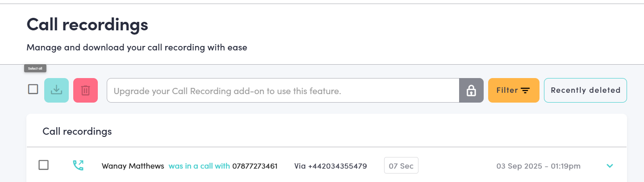The height and width of the screenshot is (182, 644).
Task: Click the 07 Sec duration badge
Action: pyautogui.click(x=401, y=165)
